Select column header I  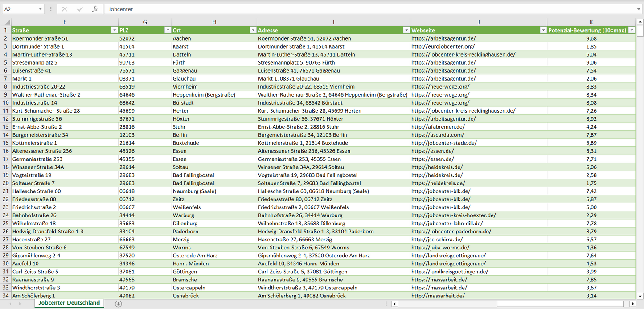(333, 22)
